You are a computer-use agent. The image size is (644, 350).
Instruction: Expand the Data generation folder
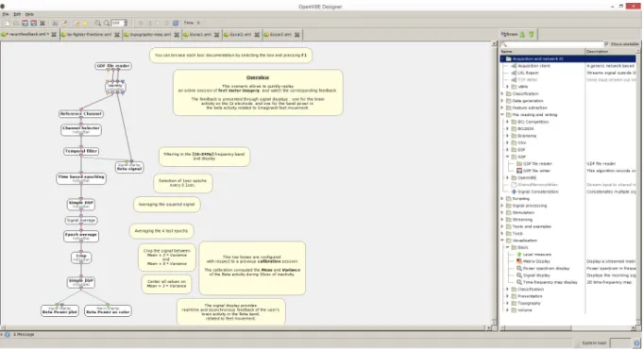tap(502, 101)
